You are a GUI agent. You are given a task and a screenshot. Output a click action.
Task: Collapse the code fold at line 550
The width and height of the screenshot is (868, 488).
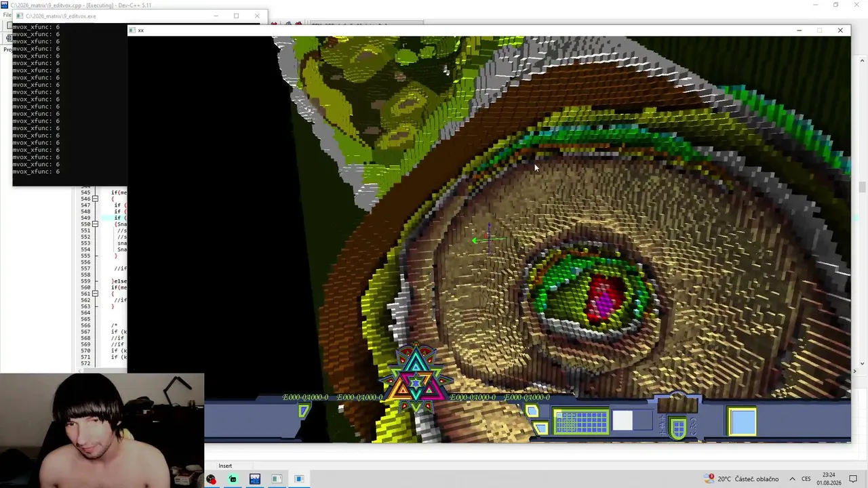(x=95, y=224)
